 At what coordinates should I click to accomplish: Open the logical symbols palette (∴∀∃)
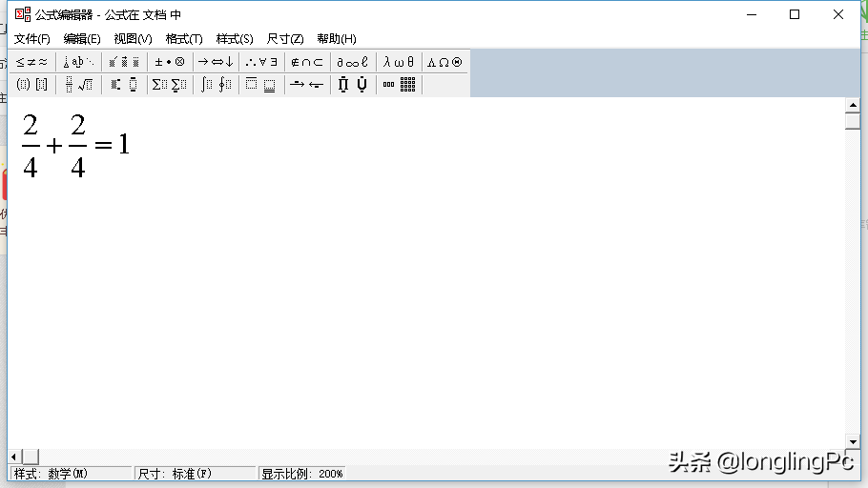point(261,62)
